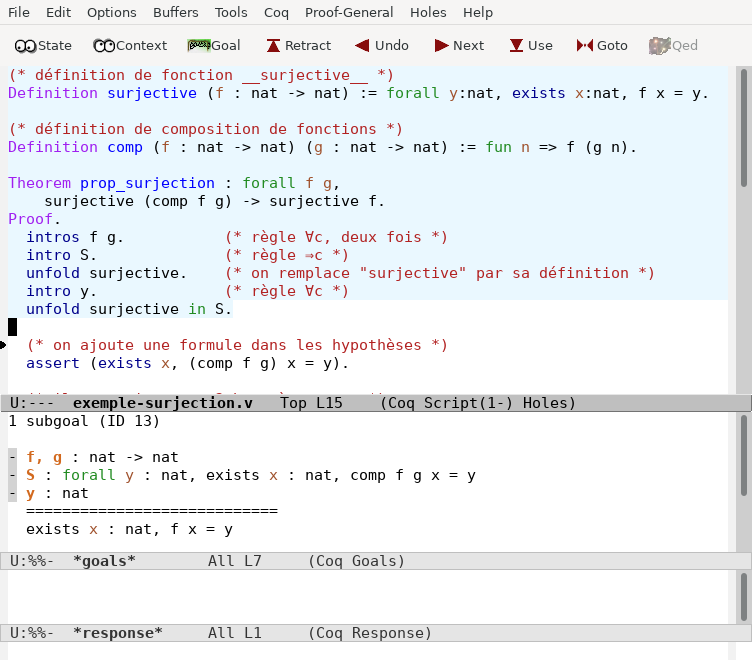Show the current Goal via toolbar
Screen dimensions: 752x660
[214, 45]
